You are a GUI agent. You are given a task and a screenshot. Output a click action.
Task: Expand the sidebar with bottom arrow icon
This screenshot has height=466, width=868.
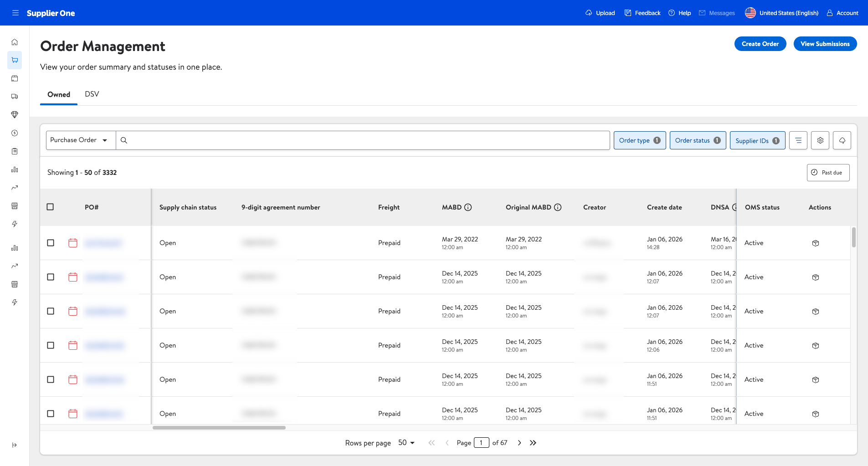point(15,445)
